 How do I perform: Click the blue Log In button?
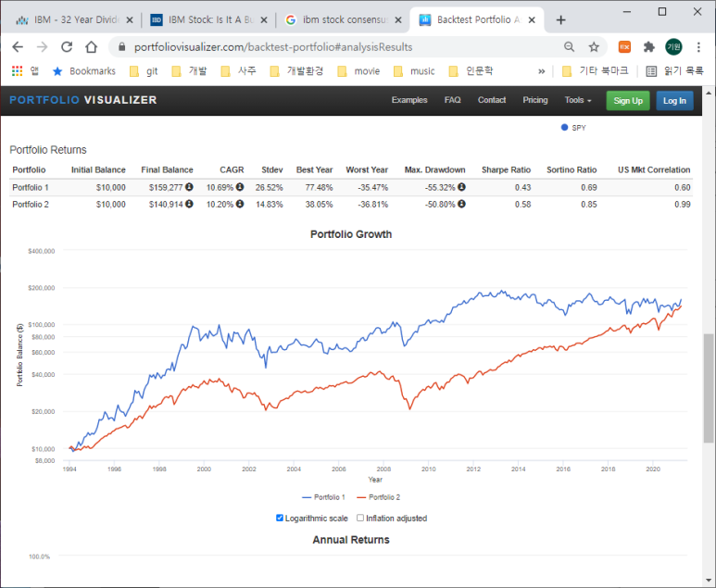tap(674, 100)
